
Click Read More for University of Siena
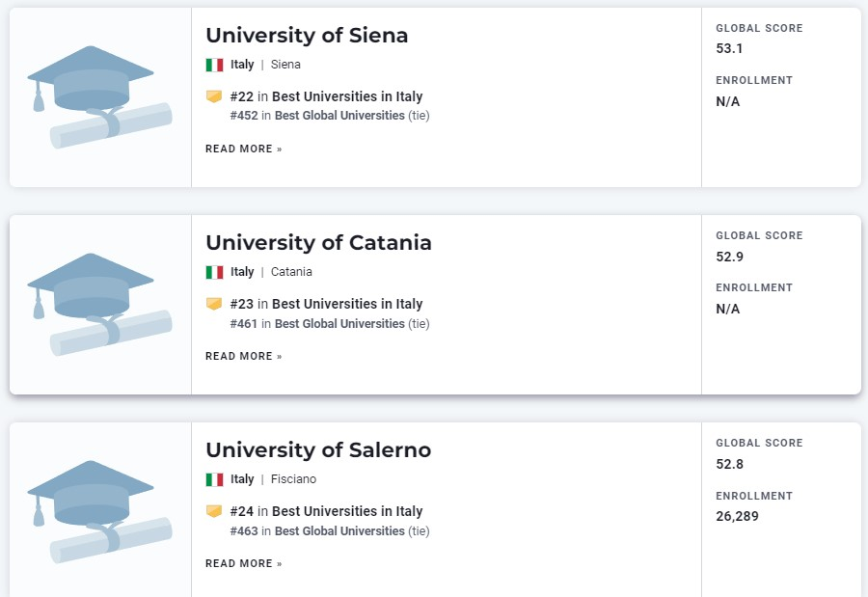[x=244, y=149]
